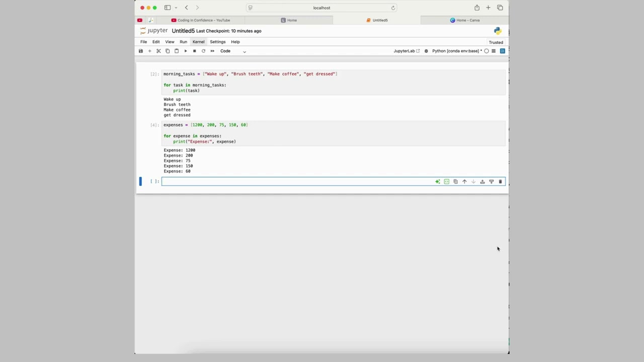Open the pinned YouTube tab icon
This screenshot has width=644, height=362.
[x=140, y=20]
